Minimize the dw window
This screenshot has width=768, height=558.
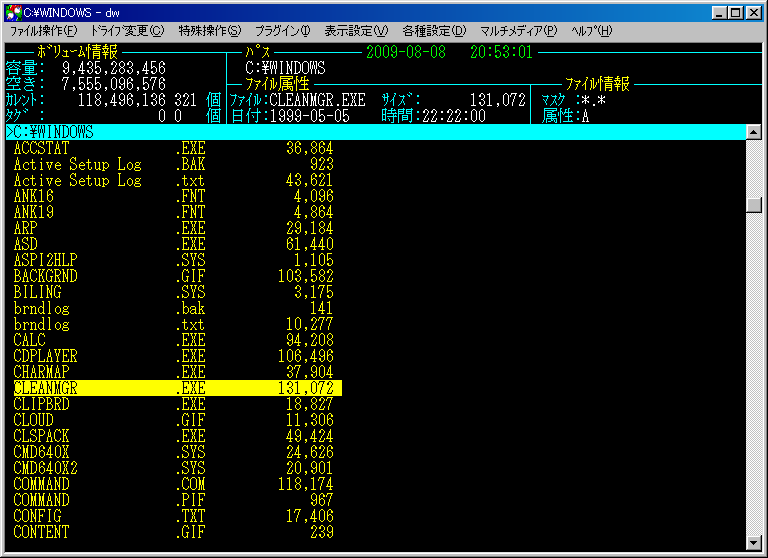(x=719, y=13)
